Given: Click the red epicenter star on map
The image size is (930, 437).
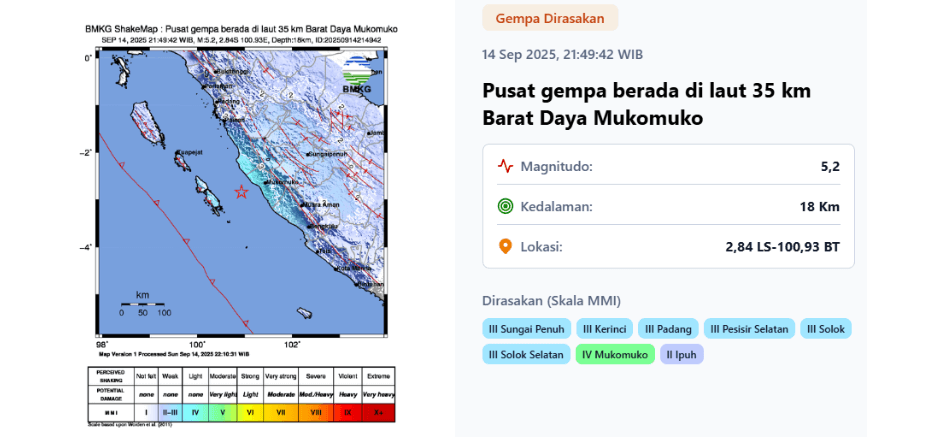Looking at the screenshot, I should pyautogui.click(x=241, y=192).
